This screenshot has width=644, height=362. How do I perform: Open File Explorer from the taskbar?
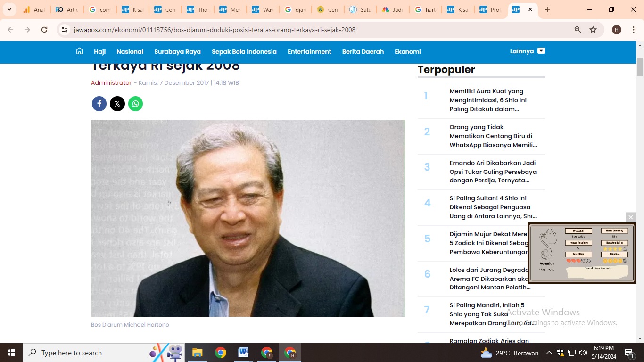point(197,353)
